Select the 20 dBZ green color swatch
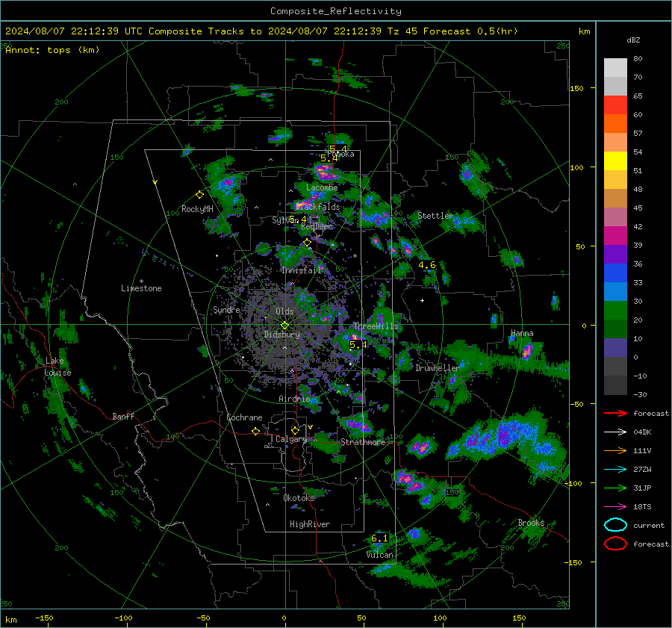This screenshot has height=628, width=672. [615, 310]
